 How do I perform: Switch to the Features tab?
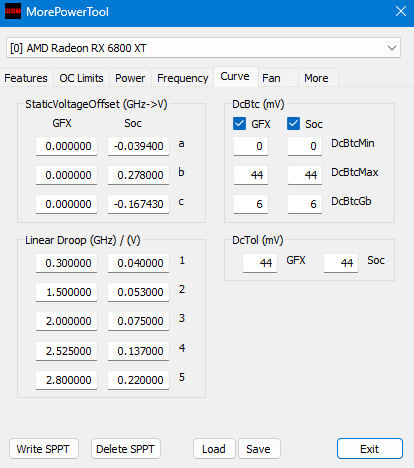[26, 78]
